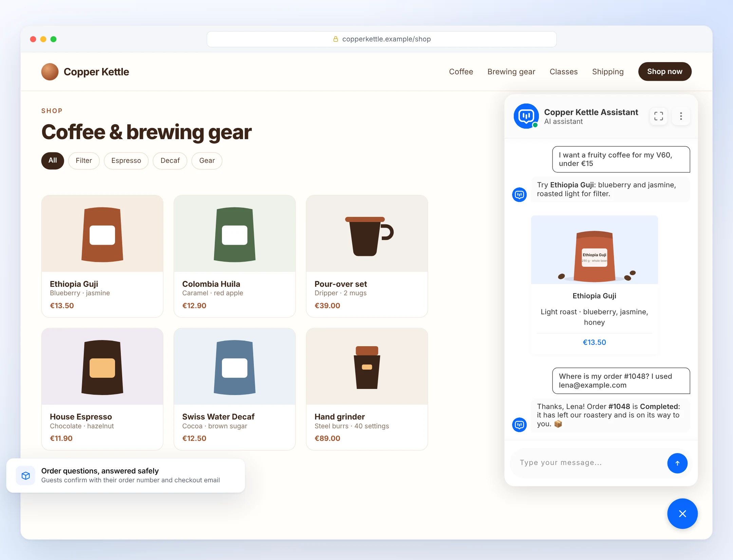Select the Filter category chip
This screenshot has width=733, height=560.
(84, 161)
